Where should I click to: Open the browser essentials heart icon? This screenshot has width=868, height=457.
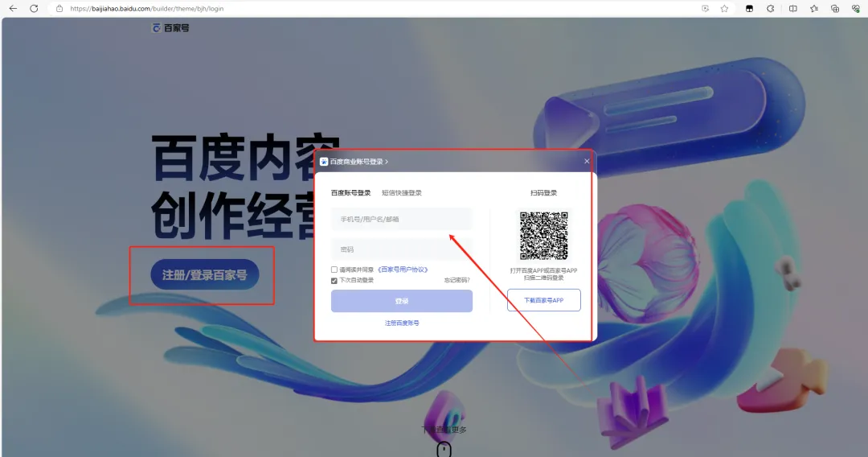coord(856,8)
